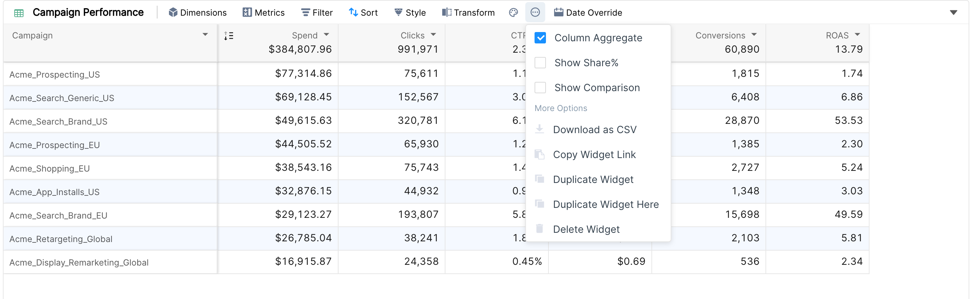The width and height of the screenshot is (980, 299).
Task: Open the Spend column dropdown arrow
Action: [326, 35]
